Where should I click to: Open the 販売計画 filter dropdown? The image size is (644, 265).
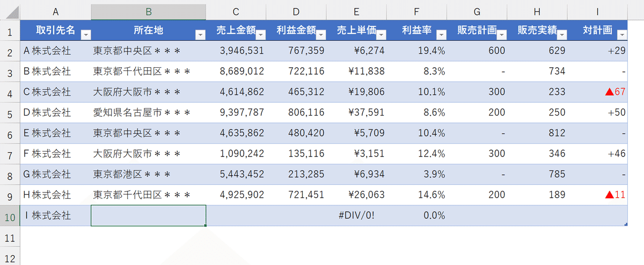501,35
